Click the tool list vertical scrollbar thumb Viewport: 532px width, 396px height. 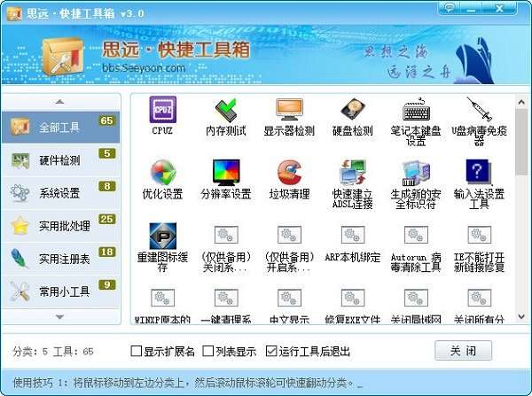pyautogui.click(x=521, y=143)
